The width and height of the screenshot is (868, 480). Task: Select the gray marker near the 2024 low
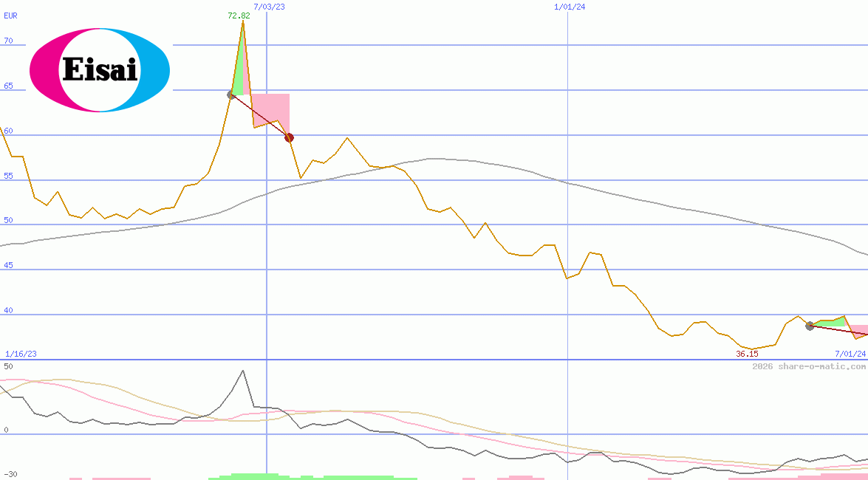tap(810, 325)
